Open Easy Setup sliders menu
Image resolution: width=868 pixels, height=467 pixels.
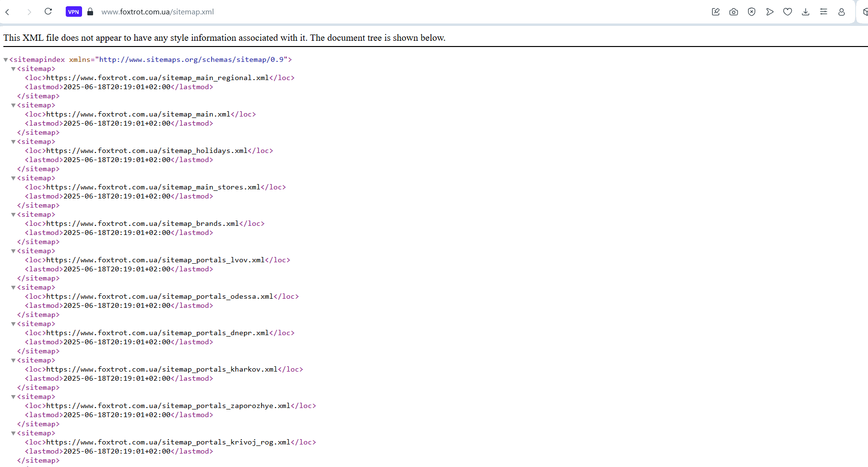click(823, 12)
